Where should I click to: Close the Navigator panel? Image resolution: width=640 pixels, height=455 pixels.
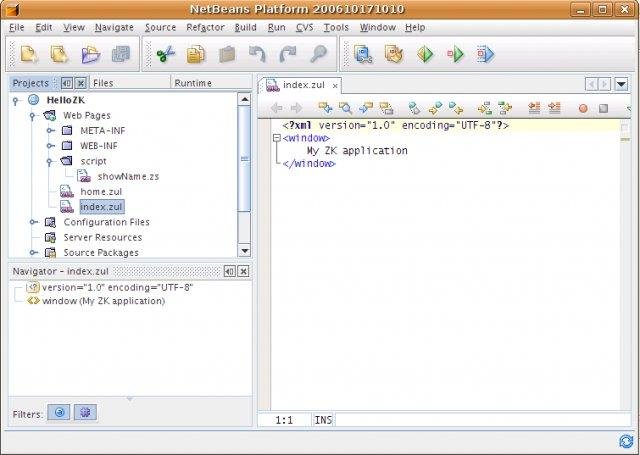point(243,271)
